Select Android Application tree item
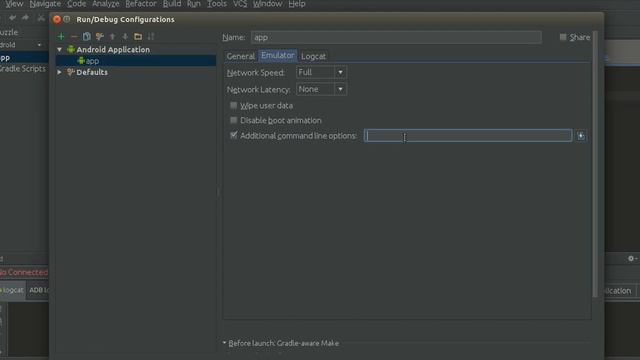 point(113,49)
